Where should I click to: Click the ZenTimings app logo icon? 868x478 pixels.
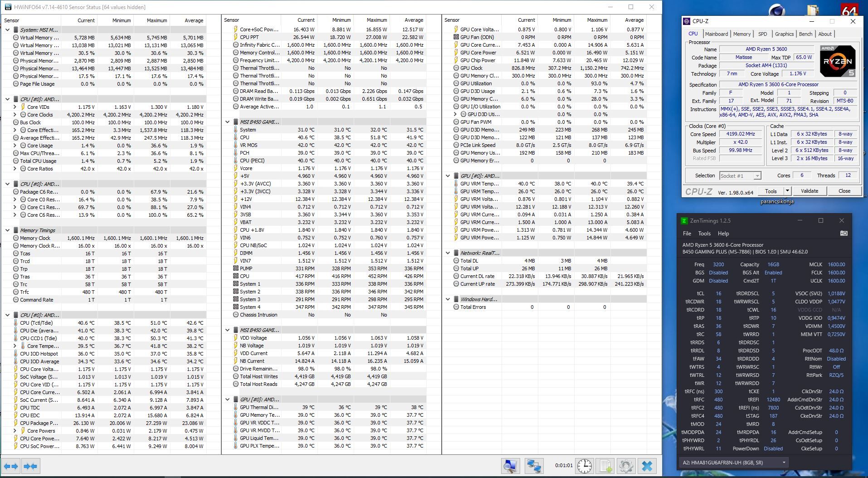pos(684,221)
